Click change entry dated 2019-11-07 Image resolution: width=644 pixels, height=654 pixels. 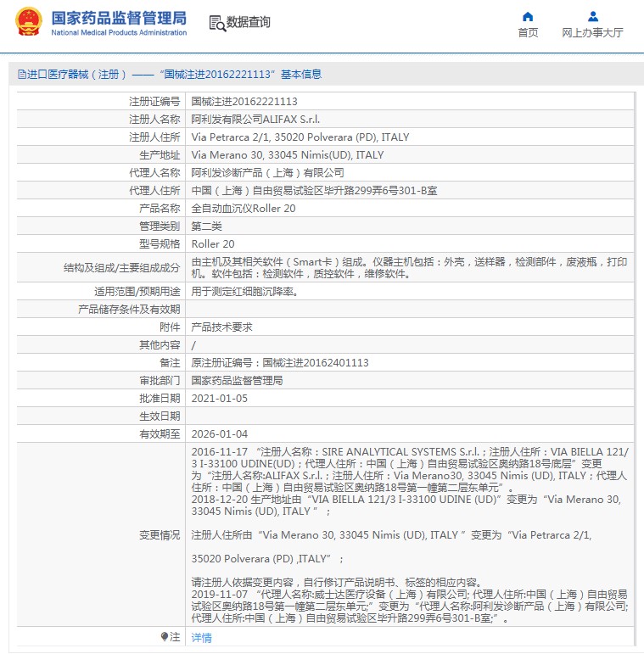[x=410, y=606]
